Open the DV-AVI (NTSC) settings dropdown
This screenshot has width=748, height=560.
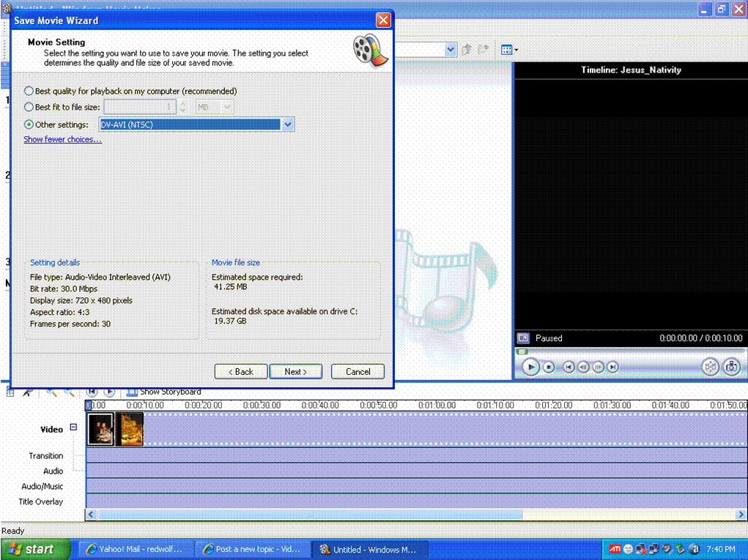click(288, 124)
